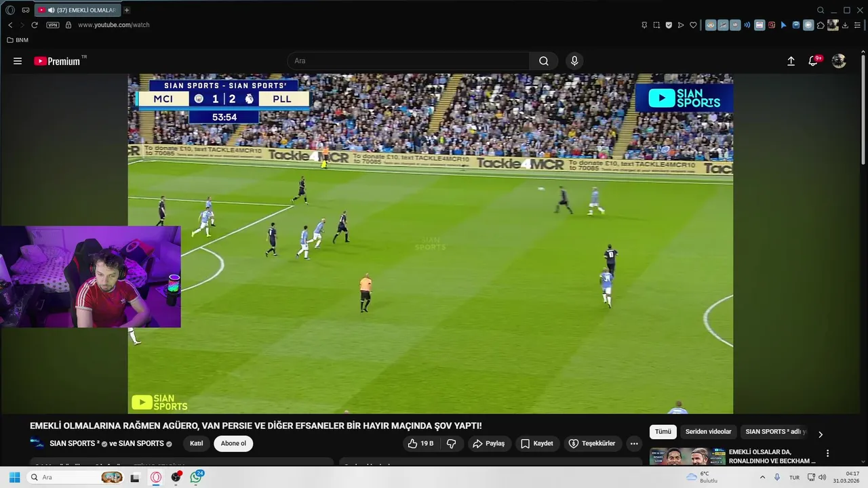This screenshot has width=868, height=488.
Task: Go back in browser history
Action: point(10,25)
